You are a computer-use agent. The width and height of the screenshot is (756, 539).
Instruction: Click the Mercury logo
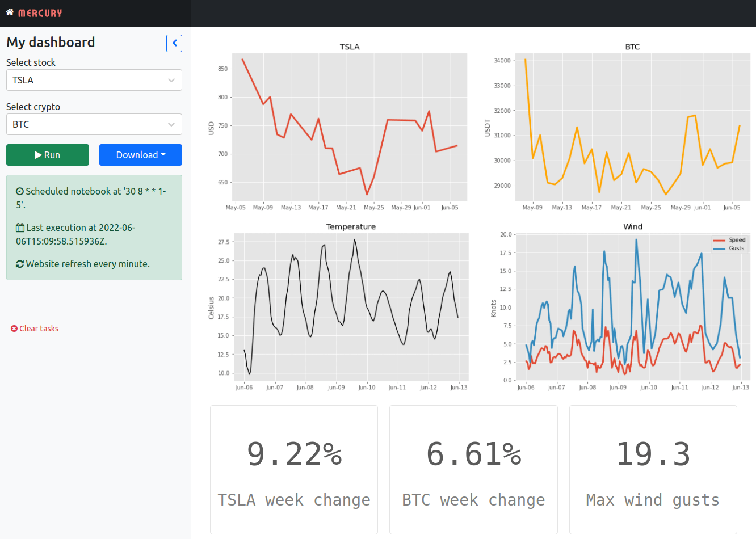coord(38,12)
